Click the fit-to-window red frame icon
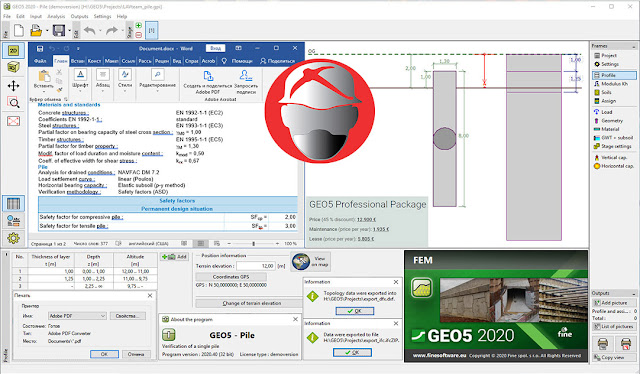 coord(13,121)
